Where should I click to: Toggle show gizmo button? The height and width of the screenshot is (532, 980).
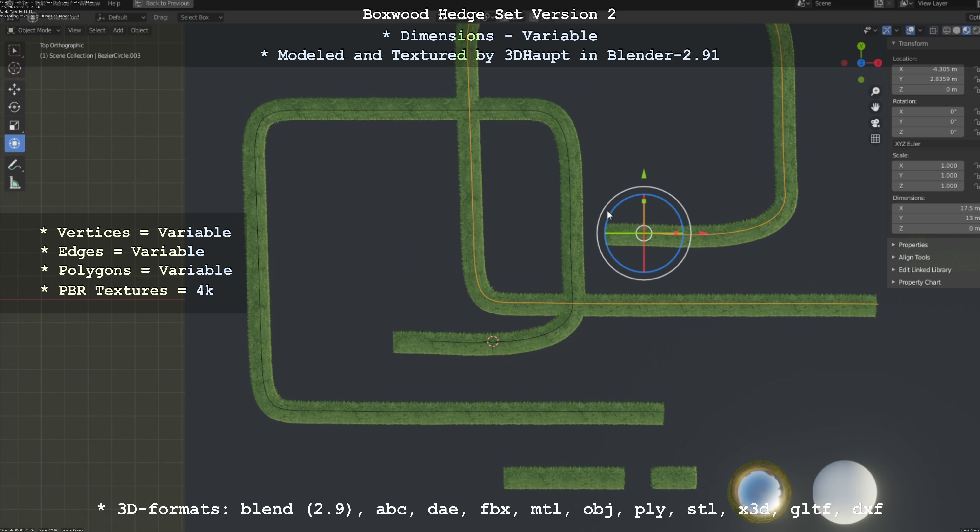(x=887, y=30)
